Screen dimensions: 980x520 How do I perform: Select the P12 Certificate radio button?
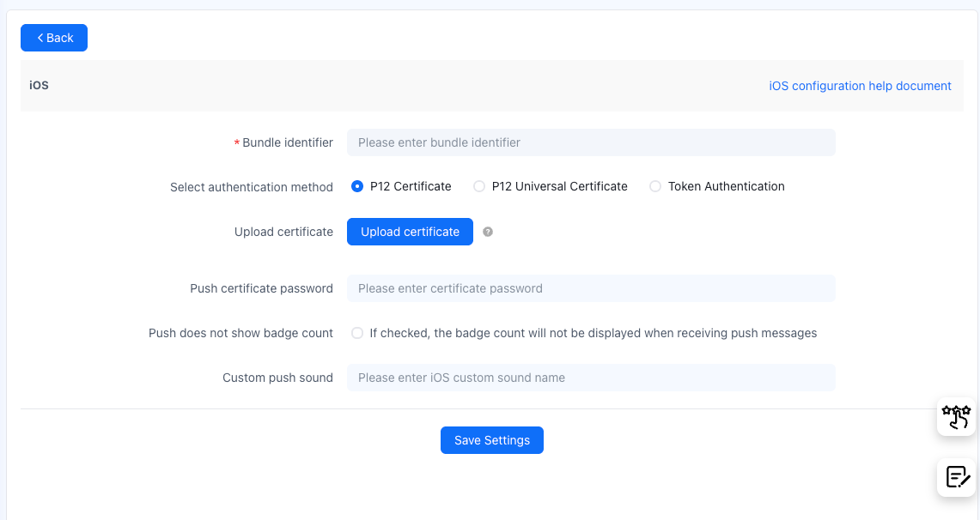(x=357, y=186)
